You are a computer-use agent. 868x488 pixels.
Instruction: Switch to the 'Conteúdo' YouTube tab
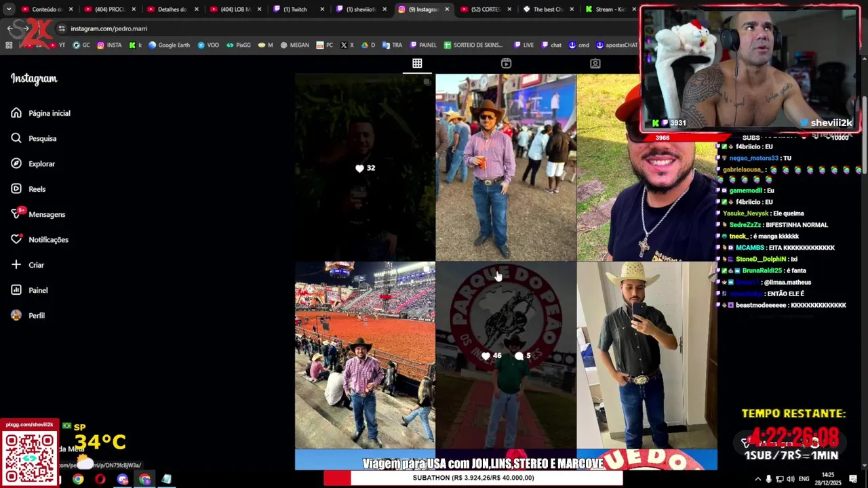[x=46, y=9]
